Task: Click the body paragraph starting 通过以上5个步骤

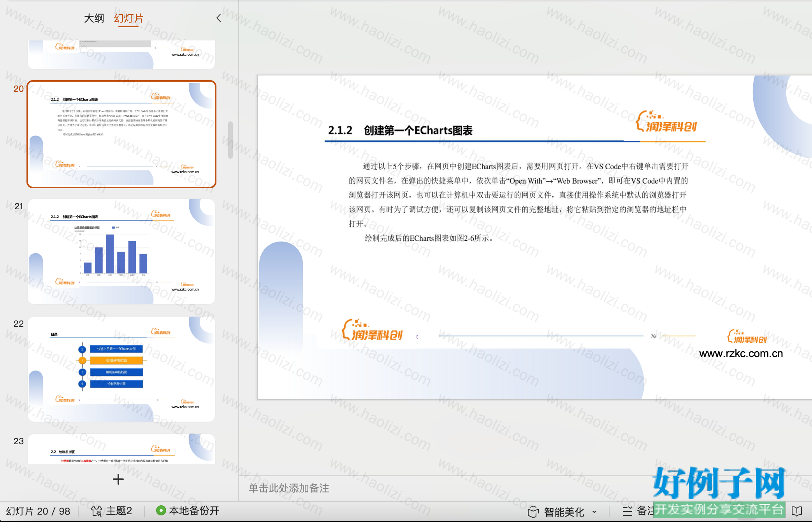Action: click(518, 195)
